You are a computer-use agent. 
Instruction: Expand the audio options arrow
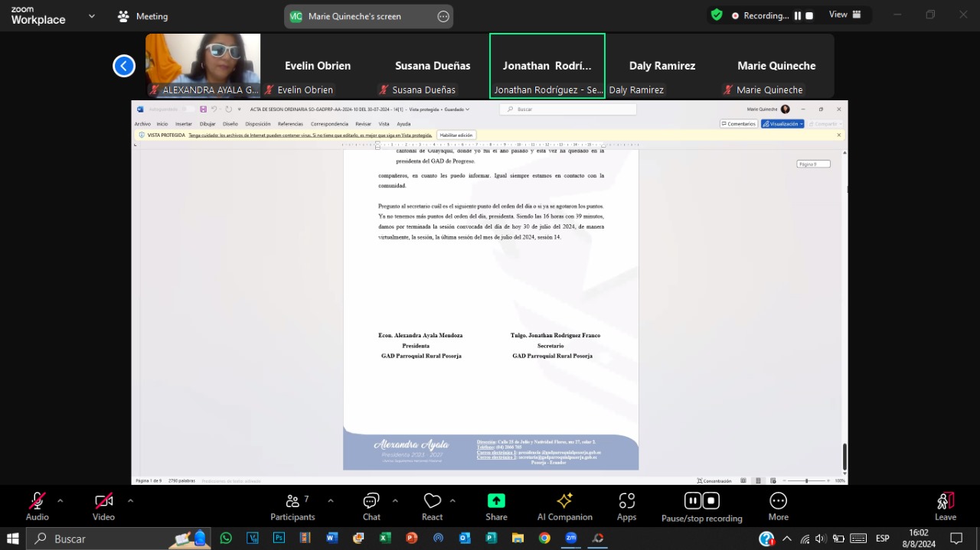60,501
